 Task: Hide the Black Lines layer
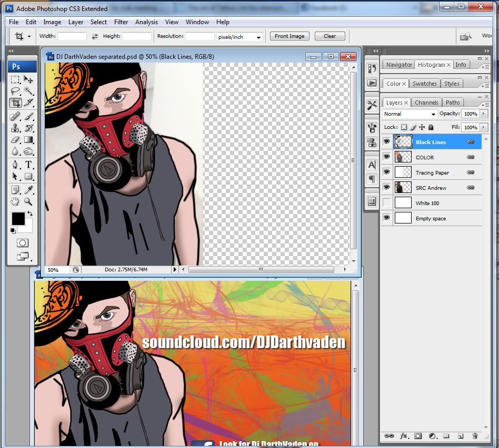pos(387,141)
